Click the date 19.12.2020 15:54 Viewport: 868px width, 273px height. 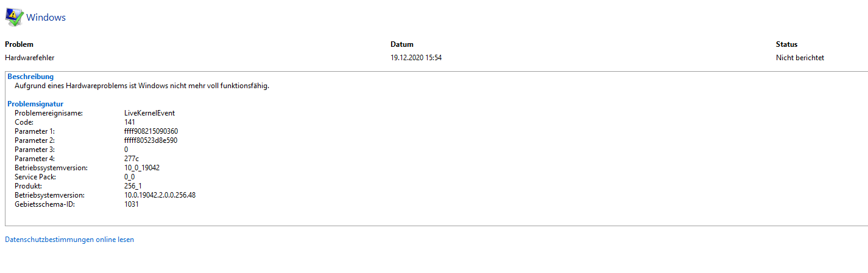416,58
